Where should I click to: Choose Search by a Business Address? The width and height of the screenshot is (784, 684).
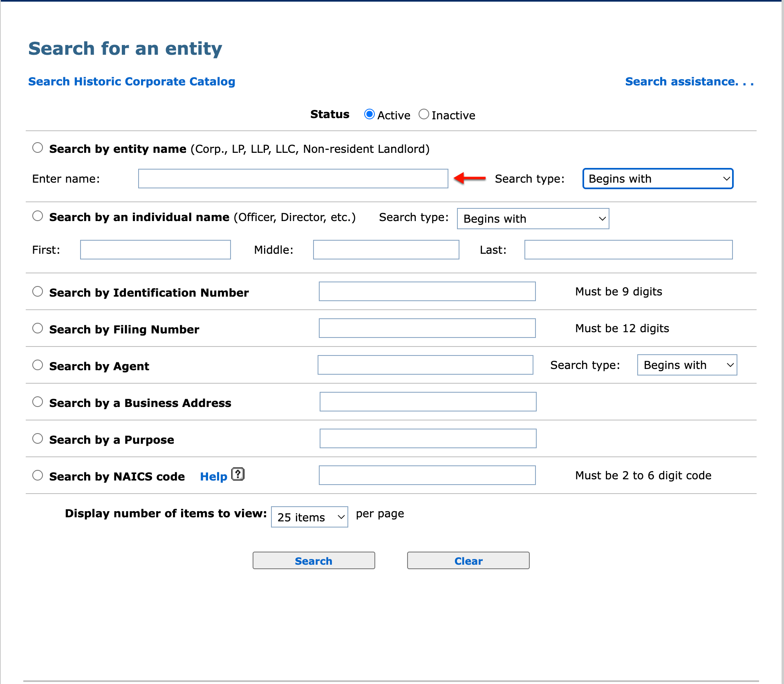[x=38, y=402]
